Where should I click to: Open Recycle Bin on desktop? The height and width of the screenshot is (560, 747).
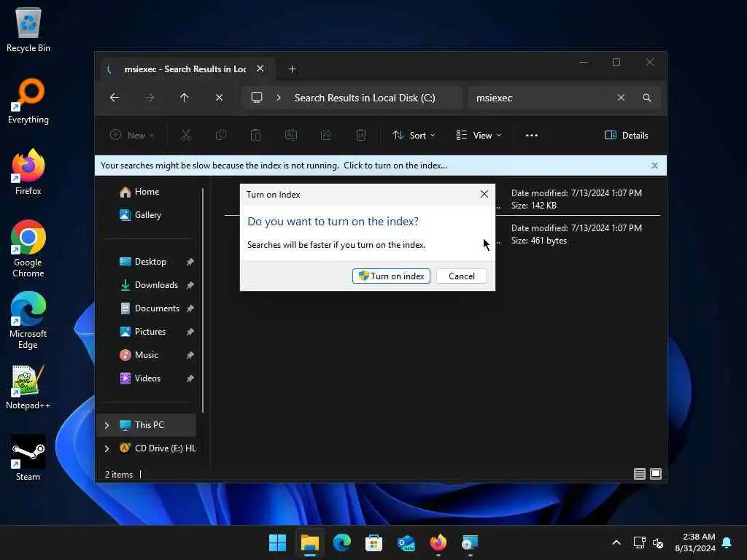(x=28, y=29)
